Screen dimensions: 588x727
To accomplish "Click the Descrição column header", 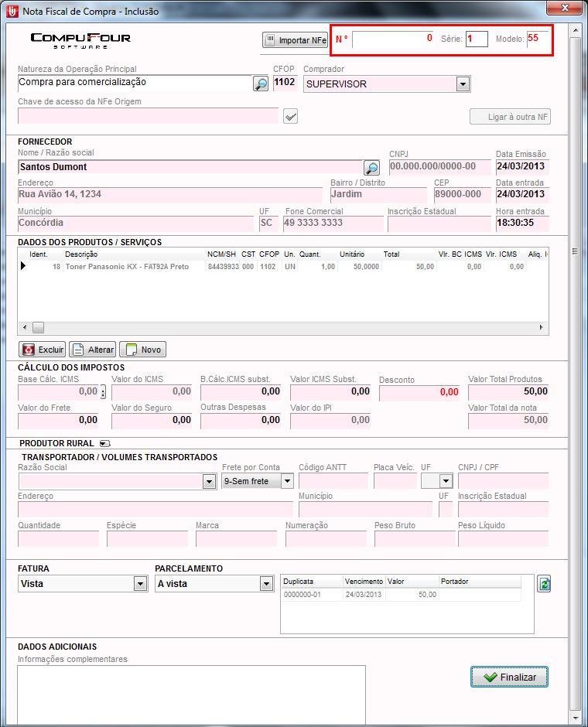I will (81, 254).
